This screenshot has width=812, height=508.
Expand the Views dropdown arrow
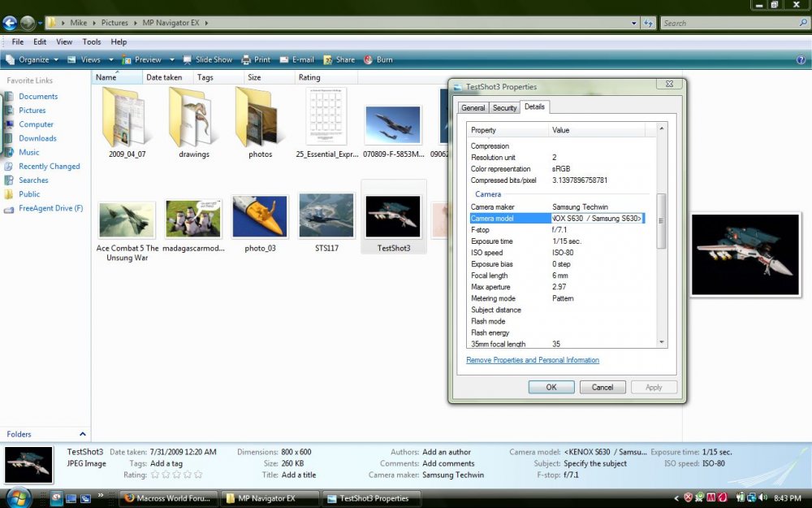(x=110, y=59)
